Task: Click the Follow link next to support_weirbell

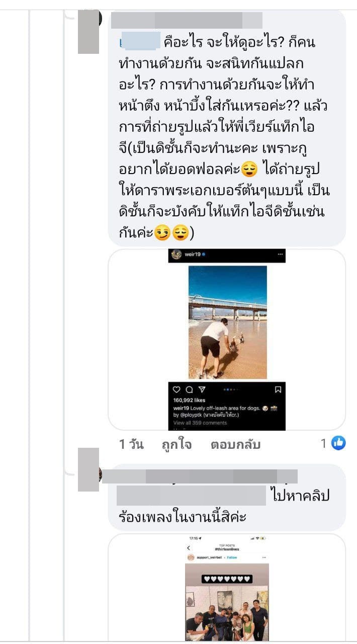Action: (232, 557)
